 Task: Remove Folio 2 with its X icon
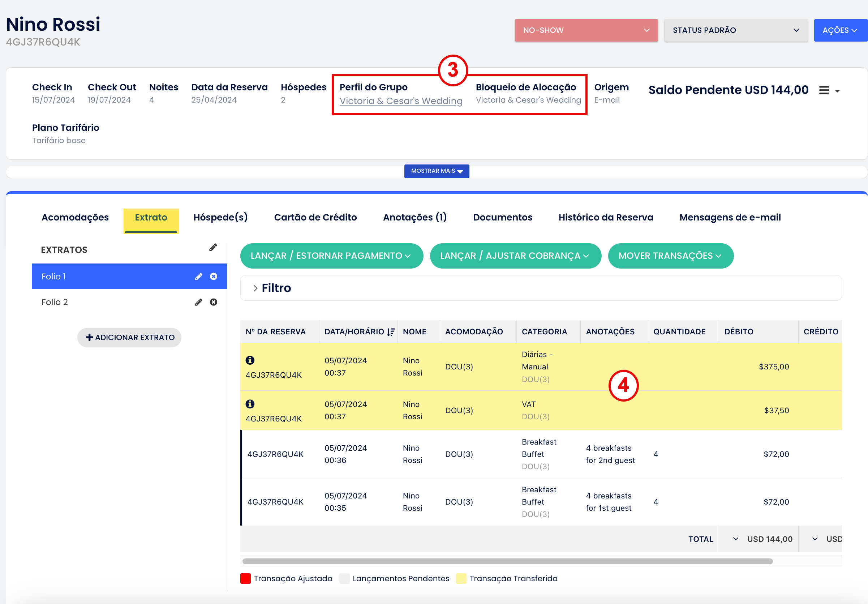click(214, 302)
